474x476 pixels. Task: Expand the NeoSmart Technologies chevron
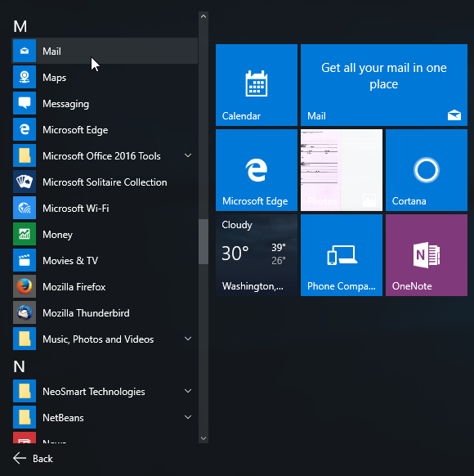(188, 391)
